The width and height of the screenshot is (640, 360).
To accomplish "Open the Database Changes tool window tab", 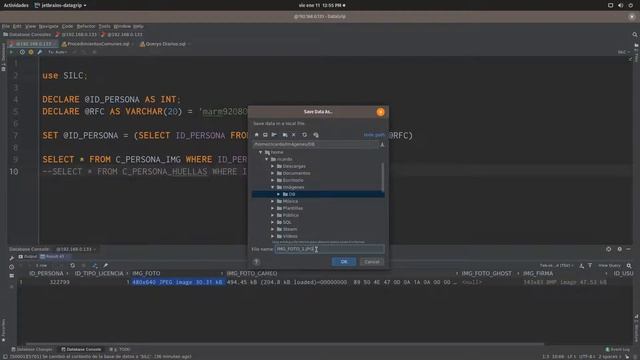I will coord(32,349).
